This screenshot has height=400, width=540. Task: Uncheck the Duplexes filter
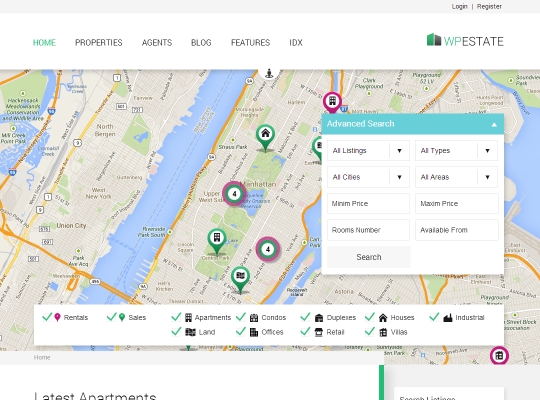305,317
